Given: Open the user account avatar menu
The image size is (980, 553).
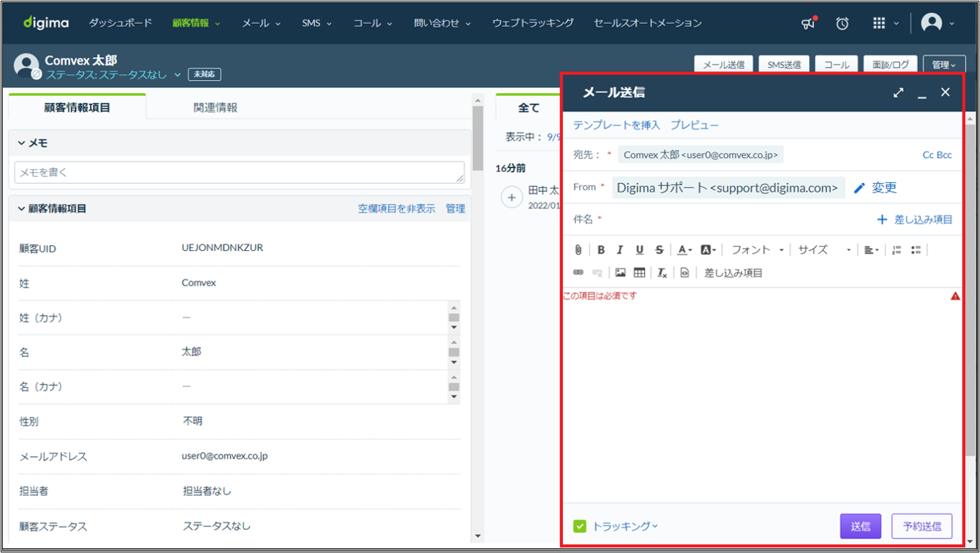Looking at the screenshot, I should coord(932,23).
